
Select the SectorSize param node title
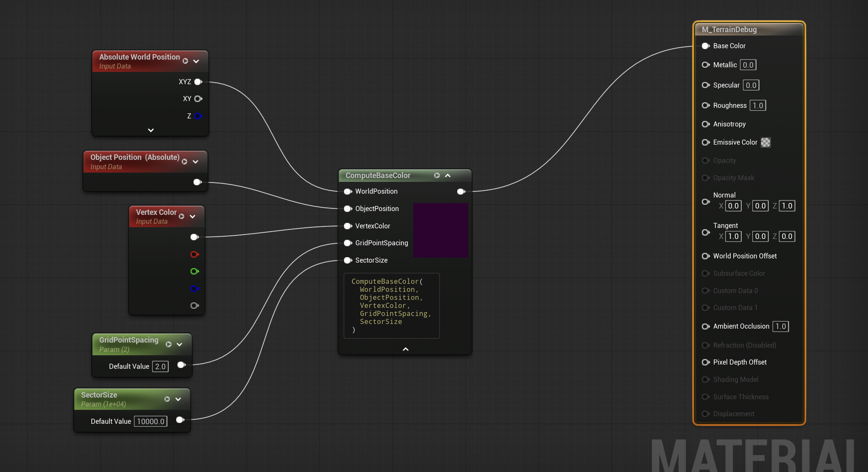point(99,395)
